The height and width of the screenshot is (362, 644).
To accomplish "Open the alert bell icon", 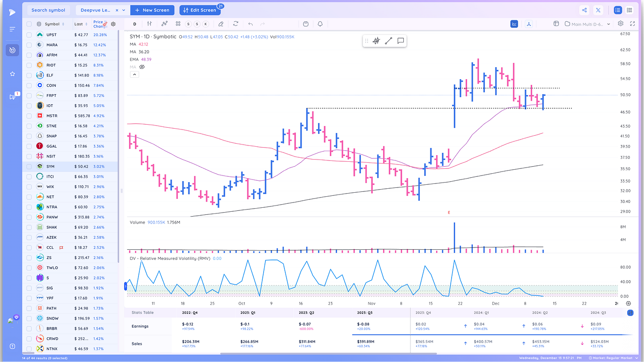I will coord(320,24).
